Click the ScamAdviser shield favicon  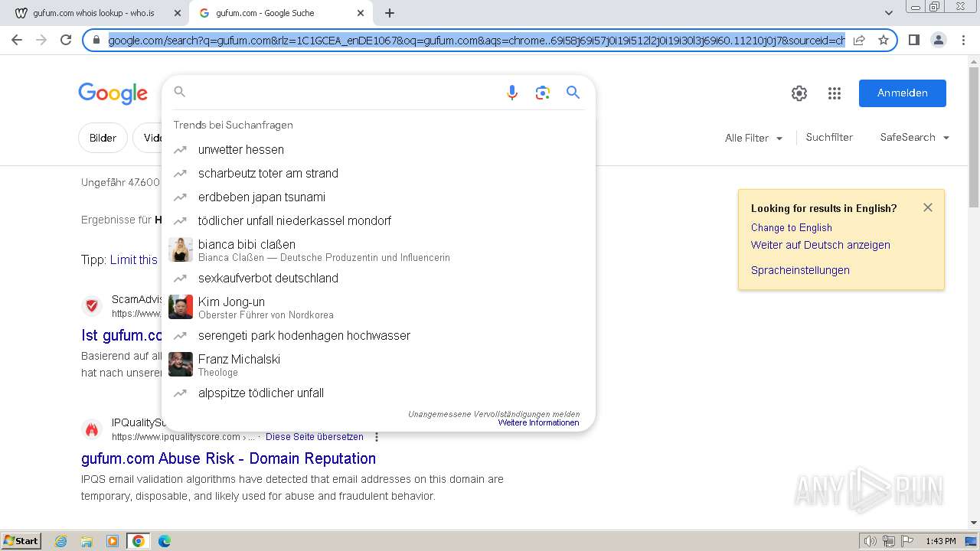tap(92, 306)
